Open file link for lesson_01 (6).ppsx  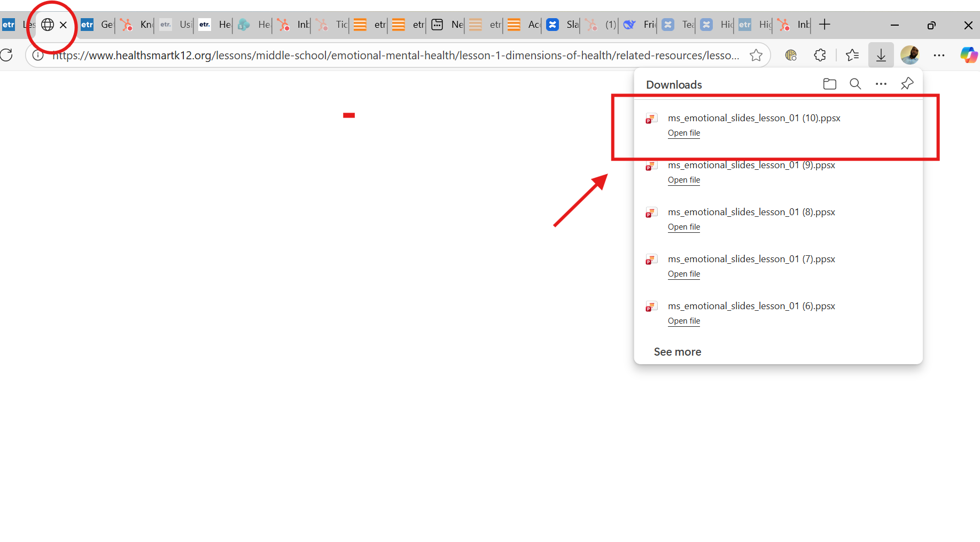point(684,321)
